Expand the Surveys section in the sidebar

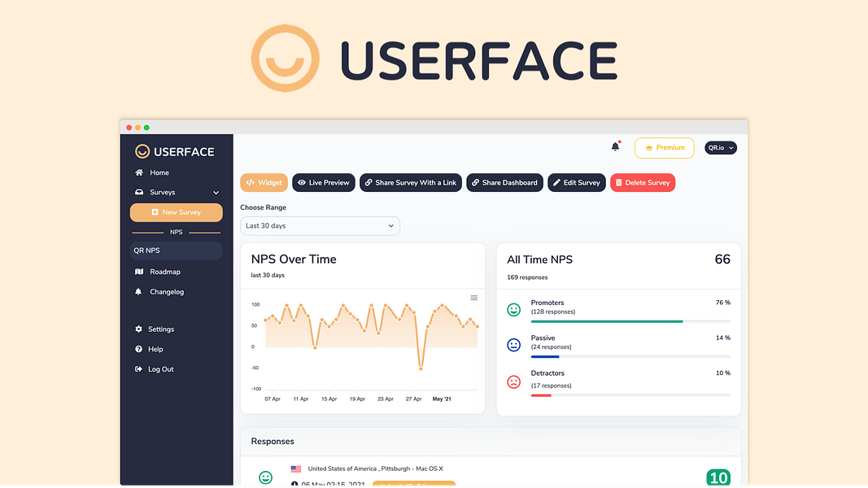tap(215, 192)
